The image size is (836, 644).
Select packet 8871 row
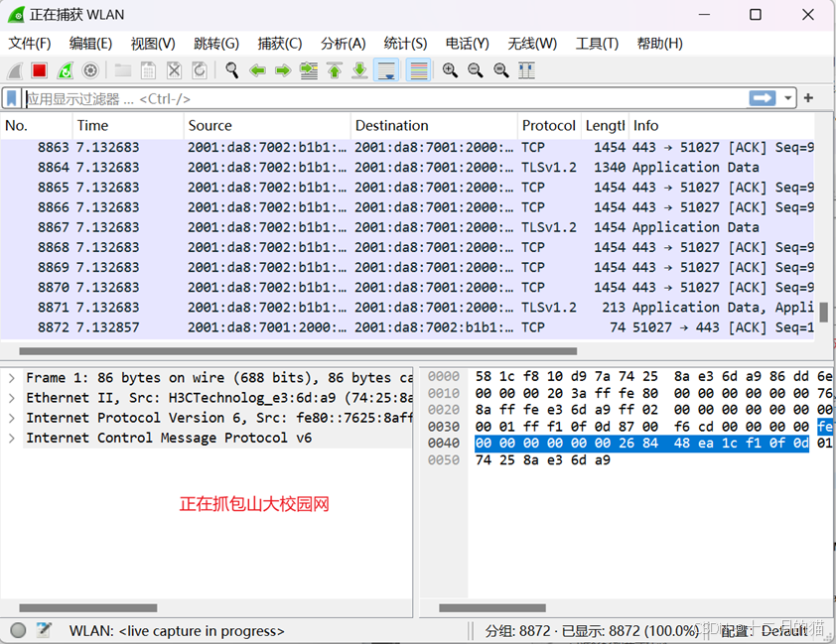[407, 308]
